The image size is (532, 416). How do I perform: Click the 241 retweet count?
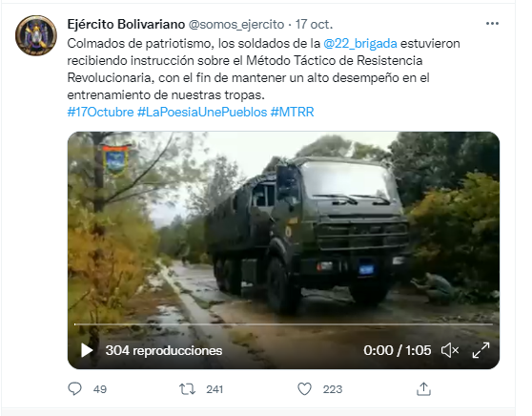[x=215, y=389]
